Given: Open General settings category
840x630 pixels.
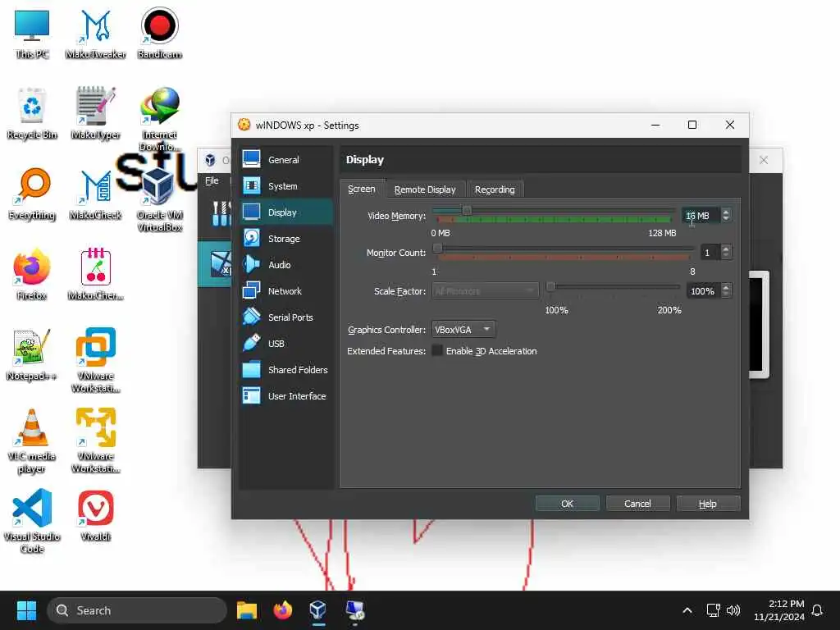Looking at the screenshot, I should (285, 160).
